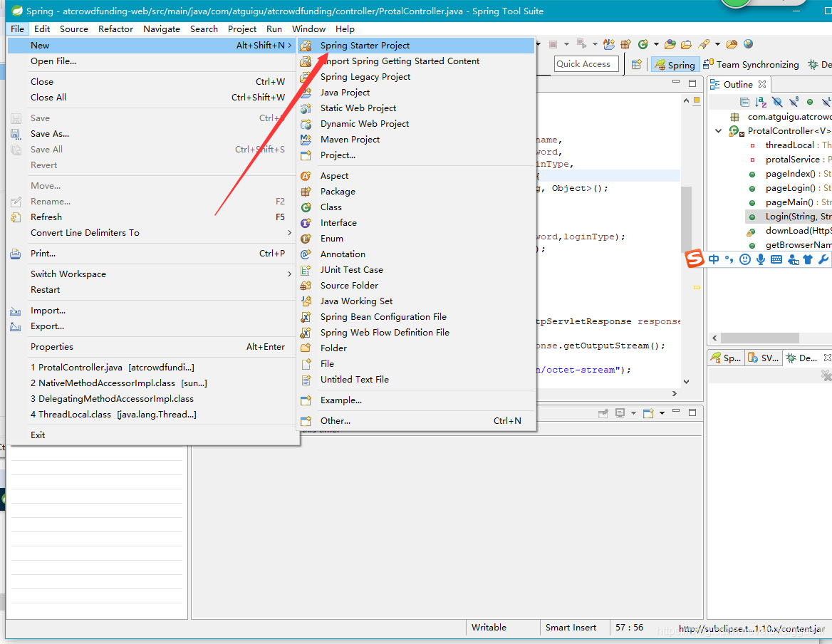Screen dimensions: 832x644
Task: Open the console view menu dropdown
Action: tap(662, 413)
